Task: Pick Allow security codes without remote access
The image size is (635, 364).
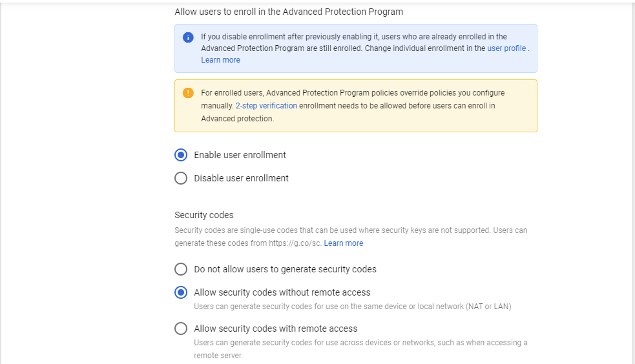Action: (x=181, y=292)
